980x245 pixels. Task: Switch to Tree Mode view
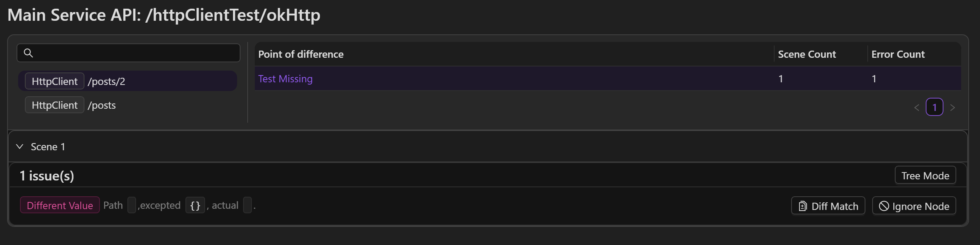[x=925, y=175]
